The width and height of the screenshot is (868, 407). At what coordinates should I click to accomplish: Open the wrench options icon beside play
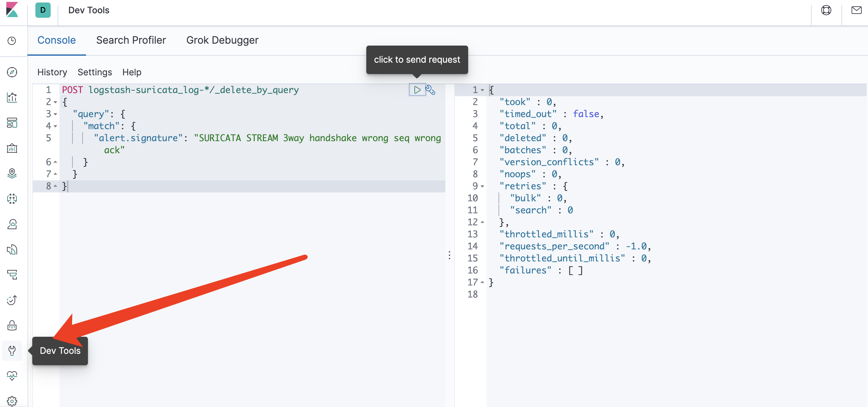coord(430,90)
